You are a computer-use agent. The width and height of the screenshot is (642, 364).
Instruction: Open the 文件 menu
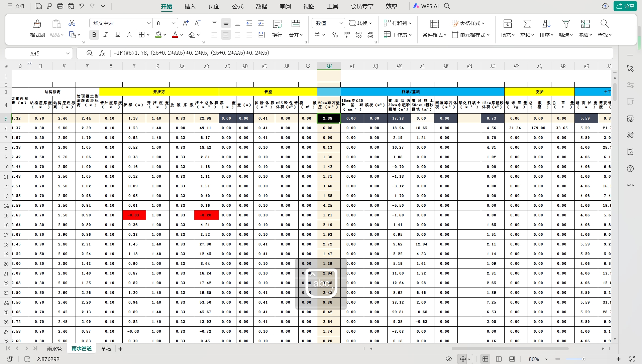click(x=16, y=6)
